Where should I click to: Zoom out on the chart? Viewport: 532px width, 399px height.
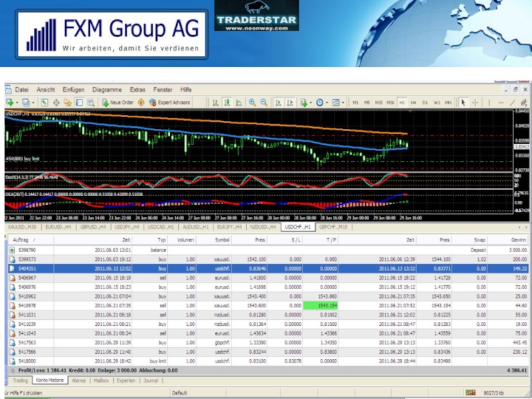click(263, 102)
